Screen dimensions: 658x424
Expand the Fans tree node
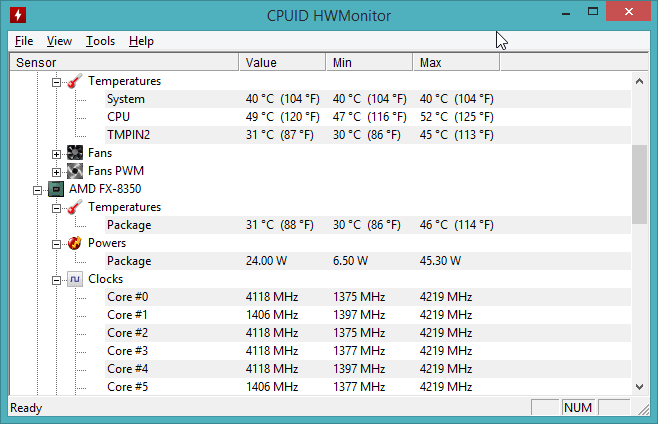point(57,153)
